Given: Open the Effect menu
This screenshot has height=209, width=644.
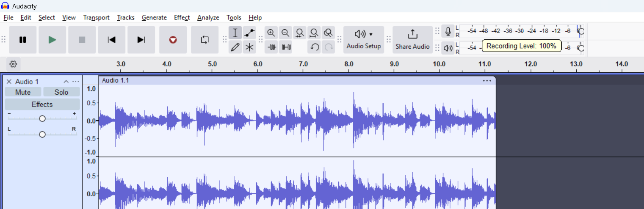Looking at the screenshot, I should tap(182, 17).
